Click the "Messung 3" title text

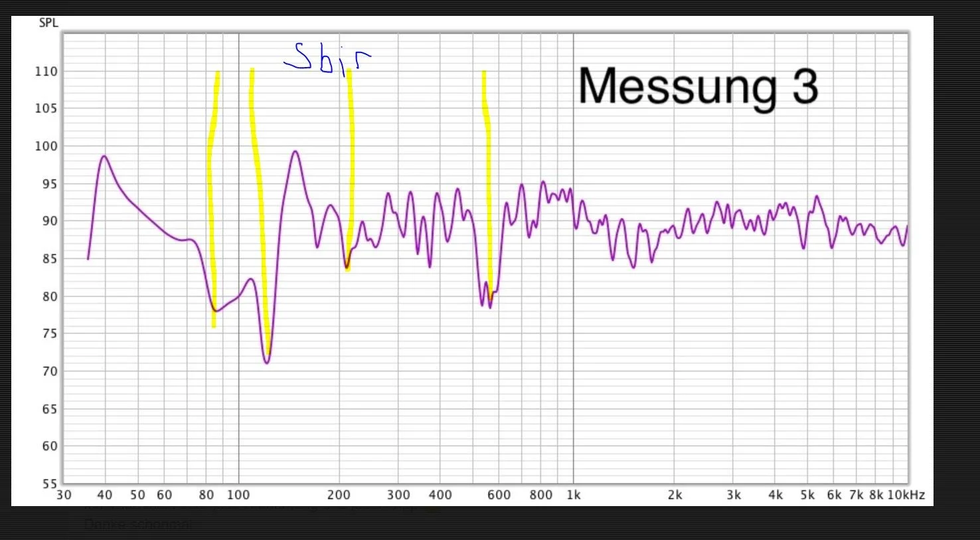pos(698,87)
